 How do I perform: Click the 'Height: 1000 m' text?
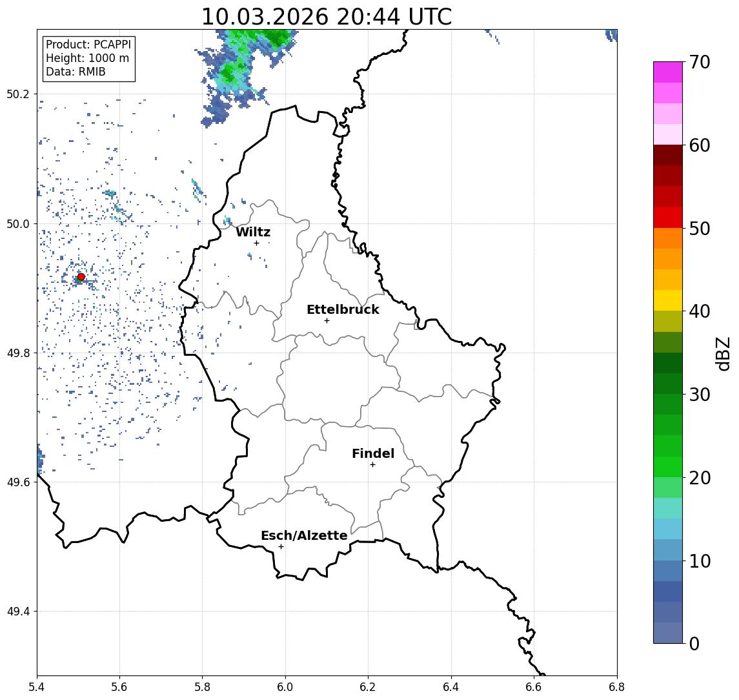point(87,58)
